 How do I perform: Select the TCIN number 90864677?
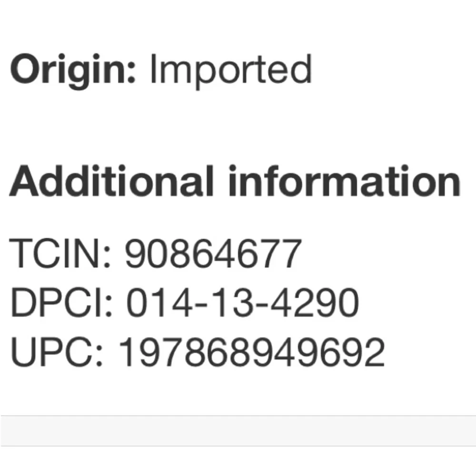(213, 254)
